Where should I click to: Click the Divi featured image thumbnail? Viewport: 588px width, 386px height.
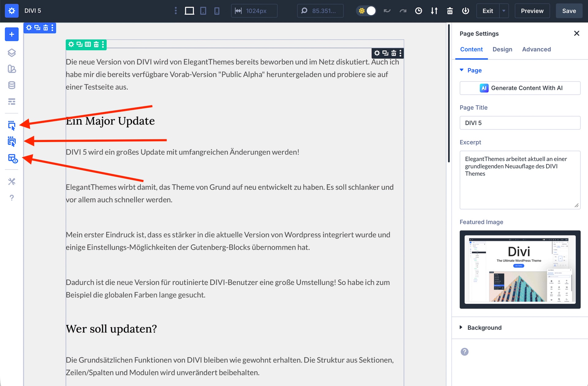(x=520, y=269)
